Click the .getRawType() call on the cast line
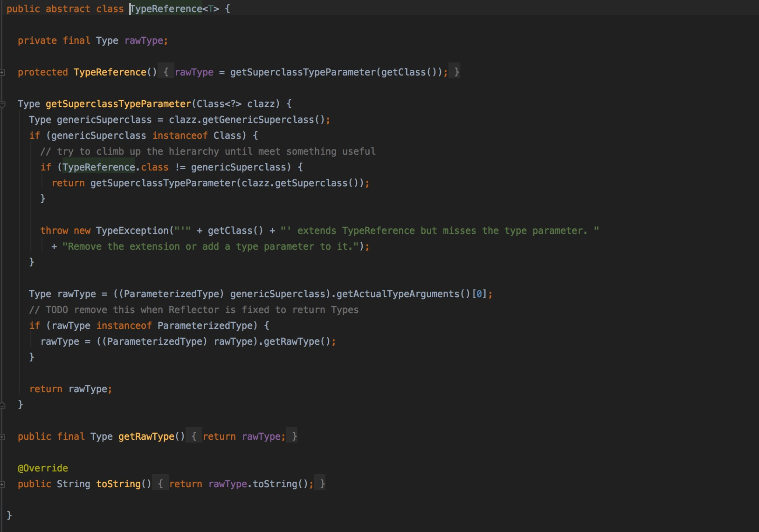Screen dimensions: 759x532 click(294, 341)
